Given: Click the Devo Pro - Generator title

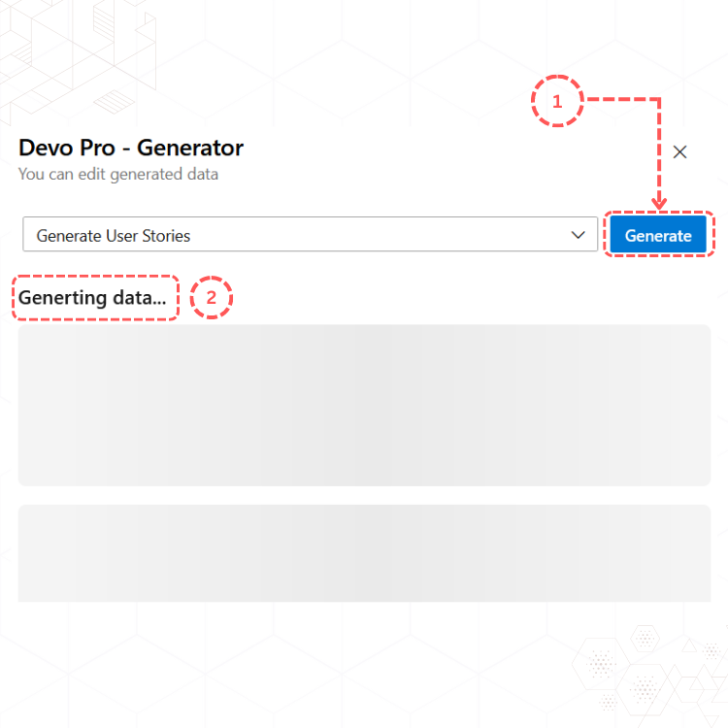Looking at the screenshot, I should point(131,148).
